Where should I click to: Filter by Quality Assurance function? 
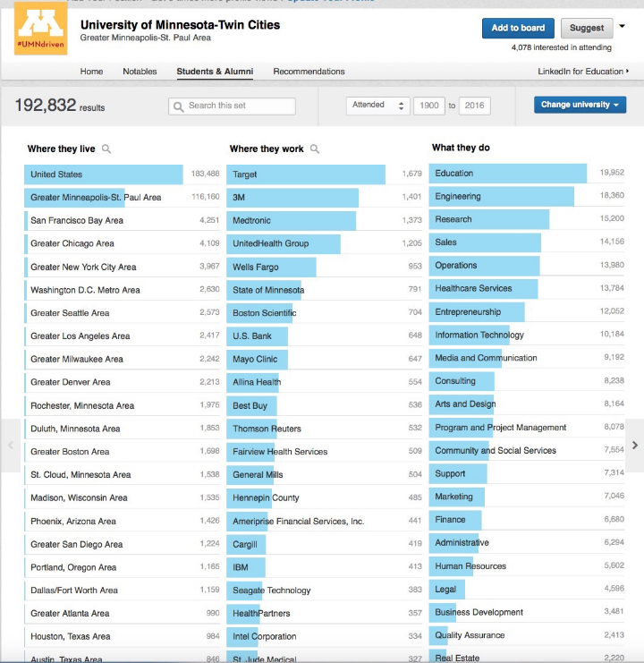coord(527,635)
